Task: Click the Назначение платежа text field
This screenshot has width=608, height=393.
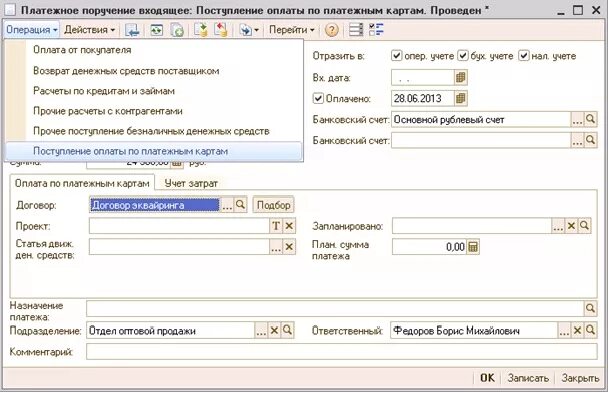Action: (x=335, y=309)
